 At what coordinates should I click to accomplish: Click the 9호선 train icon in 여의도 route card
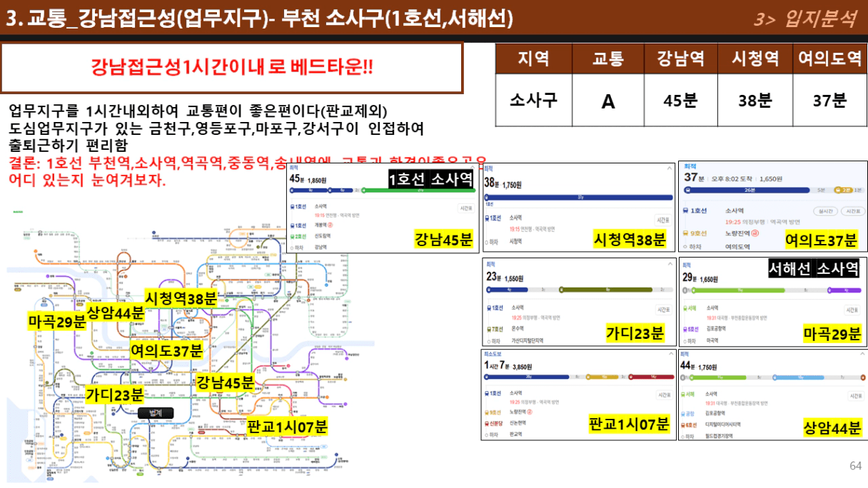(x=686, y=233)
